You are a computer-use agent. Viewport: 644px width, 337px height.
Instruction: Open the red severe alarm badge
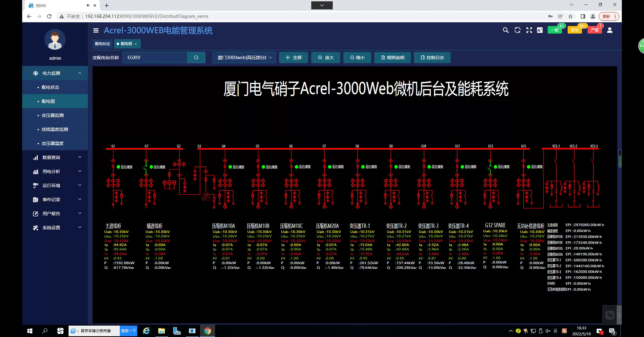595,30
